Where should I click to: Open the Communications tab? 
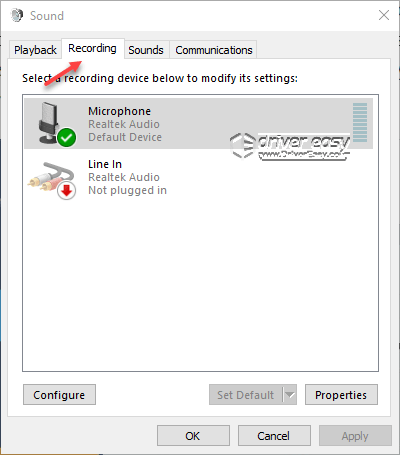(214, 50)
